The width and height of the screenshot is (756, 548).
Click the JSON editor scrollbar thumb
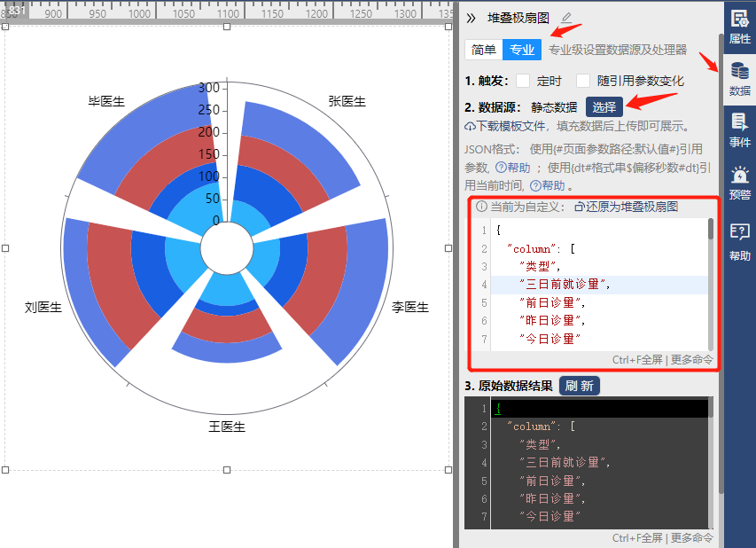click(711, 229)
